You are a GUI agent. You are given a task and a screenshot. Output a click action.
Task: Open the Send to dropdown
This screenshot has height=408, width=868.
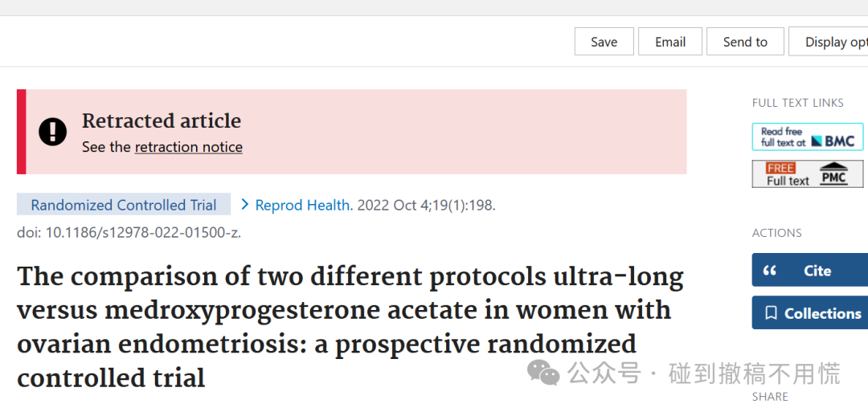click(x=745, y=42)
